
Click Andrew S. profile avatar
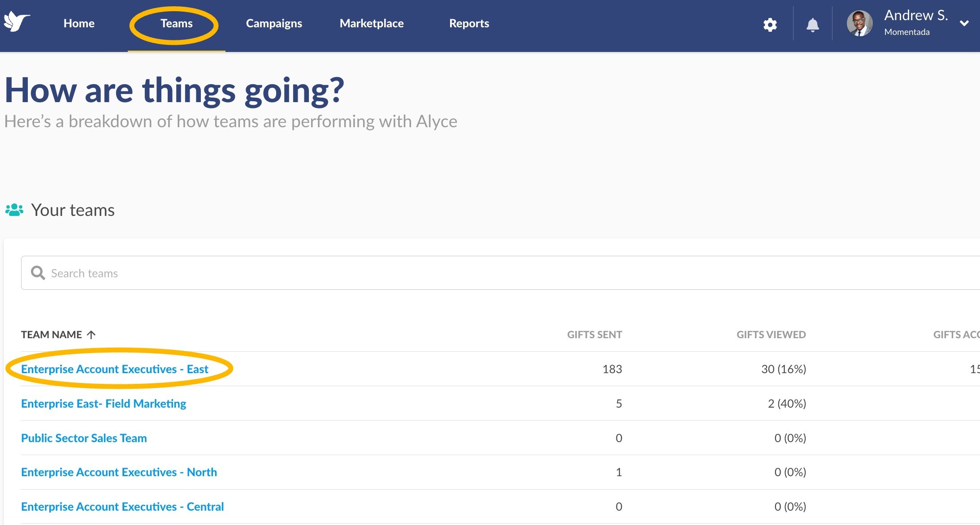pyautogui.click(x=859, y=23)
